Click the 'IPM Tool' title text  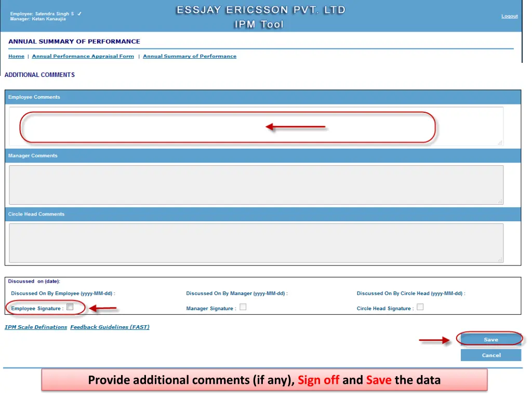click(259, 24)
